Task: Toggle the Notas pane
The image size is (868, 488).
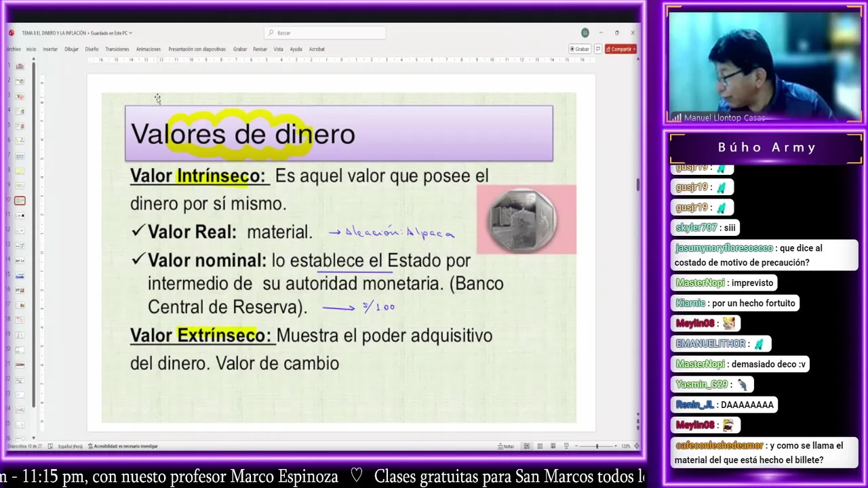Action: pyautogui.click(x=507, y=446)
